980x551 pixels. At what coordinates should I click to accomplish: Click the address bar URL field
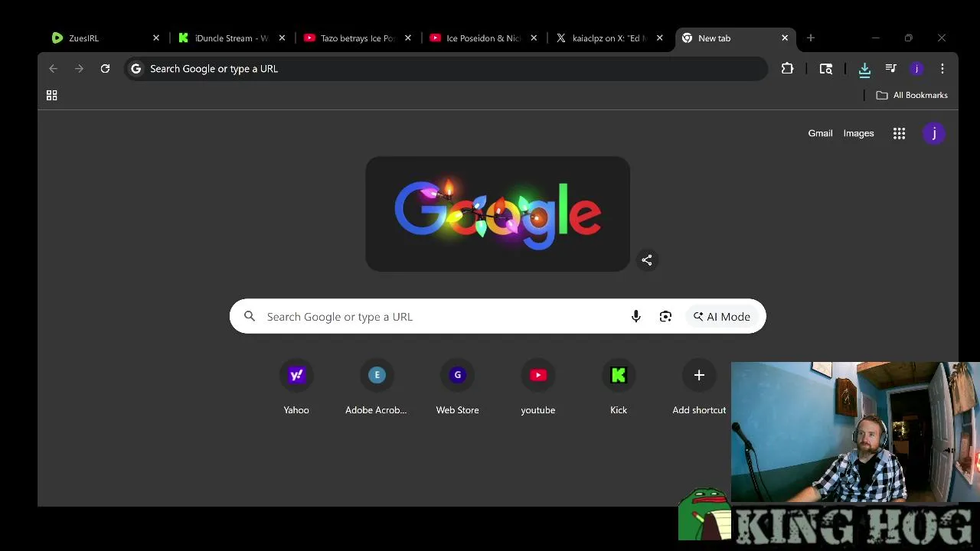click(446, 69)
